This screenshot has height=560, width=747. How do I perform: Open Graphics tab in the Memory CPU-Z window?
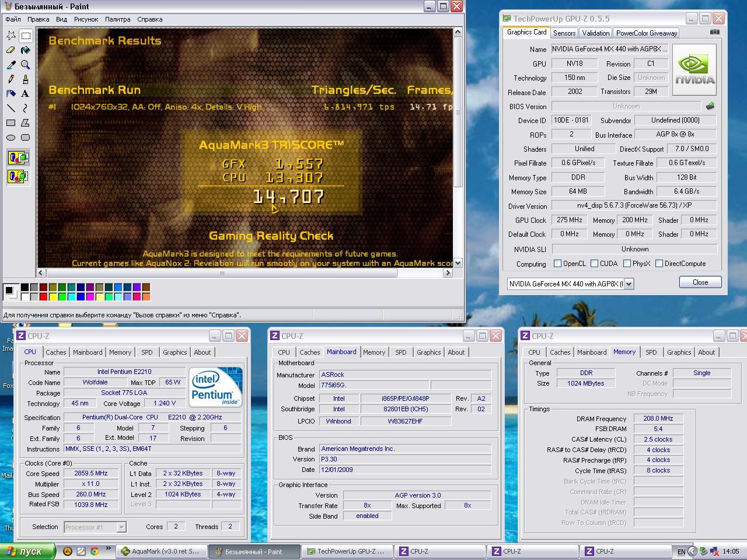point(679,352)
